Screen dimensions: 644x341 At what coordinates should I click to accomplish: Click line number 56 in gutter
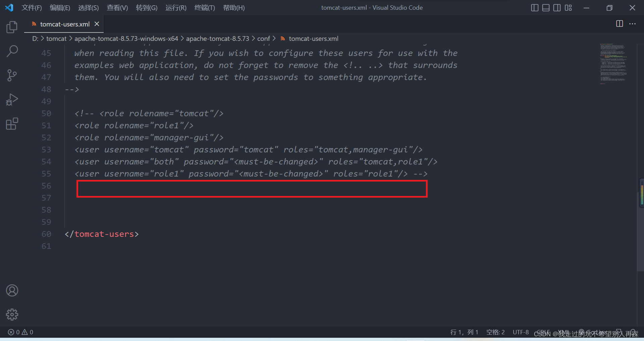click(x=46, y=186)
